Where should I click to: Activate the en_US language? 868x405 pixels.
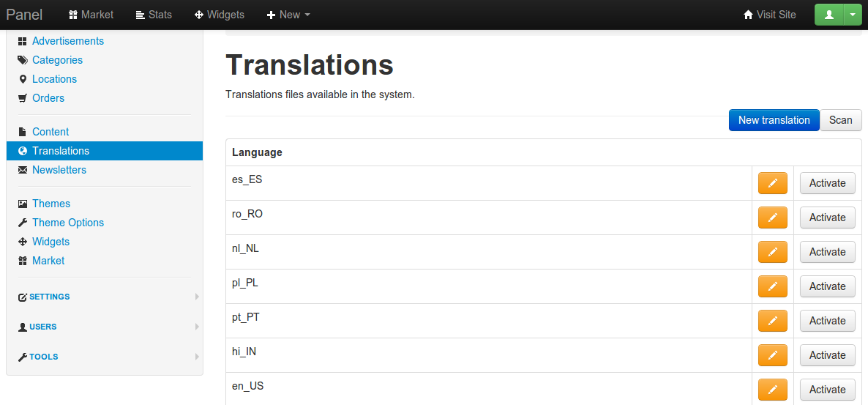click(x=827, y=390)
